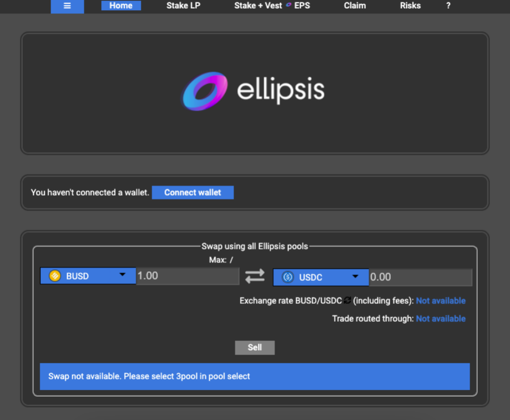Screen dimensions: 510x420
Task: Navigate to the Risks page
Action: (x=410, y=6)
